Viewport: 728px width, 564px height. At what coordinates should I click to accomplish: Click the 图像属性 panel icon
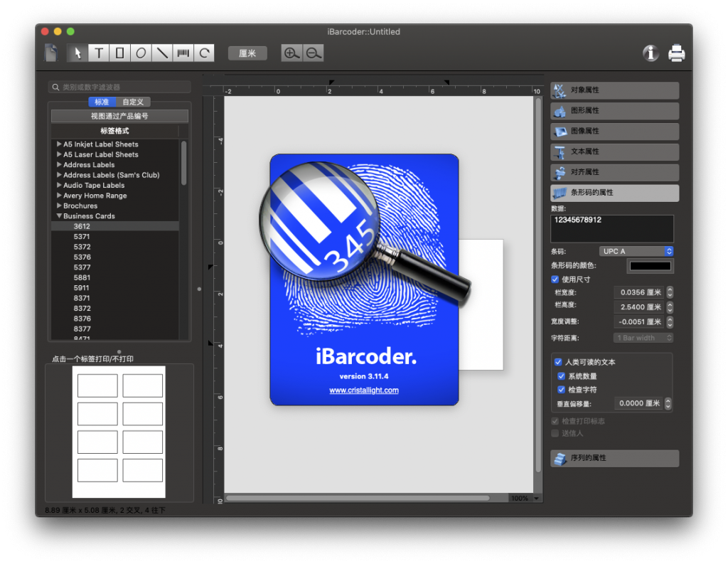pyautogui.click(x=560, y=132)
